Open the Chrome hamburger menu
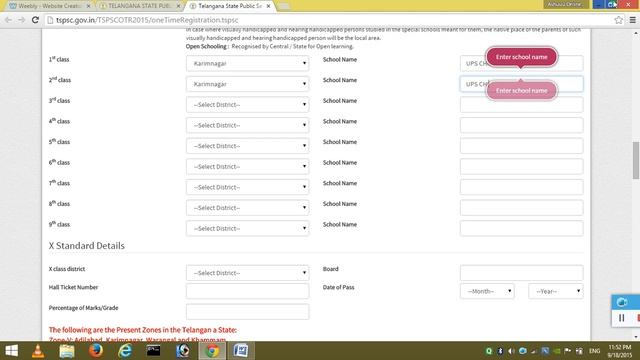 pos(632,20)
